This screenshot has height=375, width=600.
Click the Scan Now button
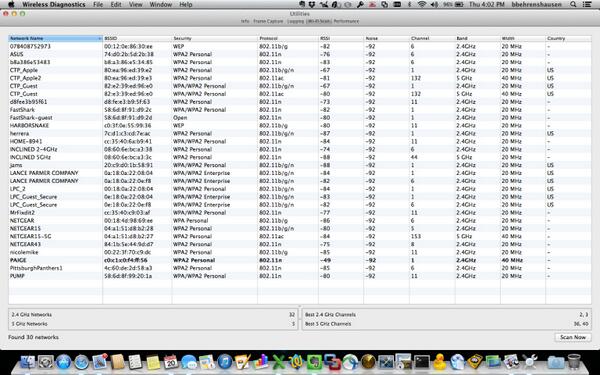[x=572, y=337]
